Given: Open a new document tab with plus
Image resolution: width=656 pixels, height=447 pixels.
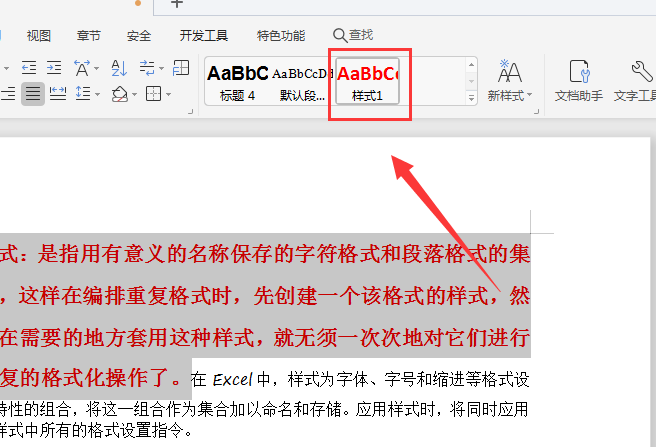Looking at the screenshot, I should click(177, 4).
